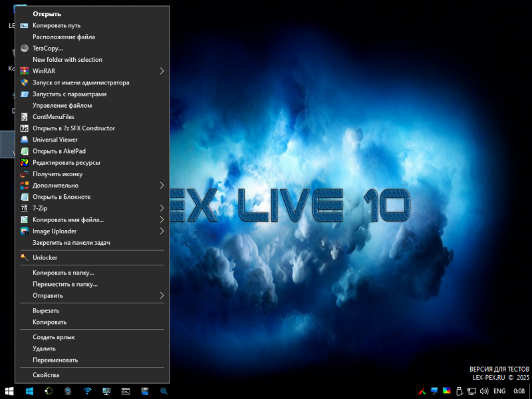This screenshot has width=532, height=399.
Task: Click the administrator shield icon
Action: coord(25,82)
